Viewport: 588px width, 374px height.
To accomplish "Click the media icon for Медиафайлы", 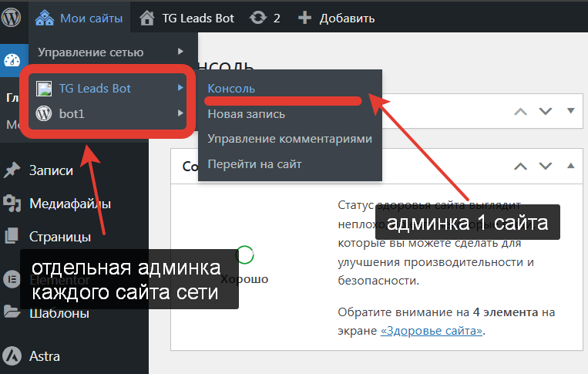I will tap(12, 203).
